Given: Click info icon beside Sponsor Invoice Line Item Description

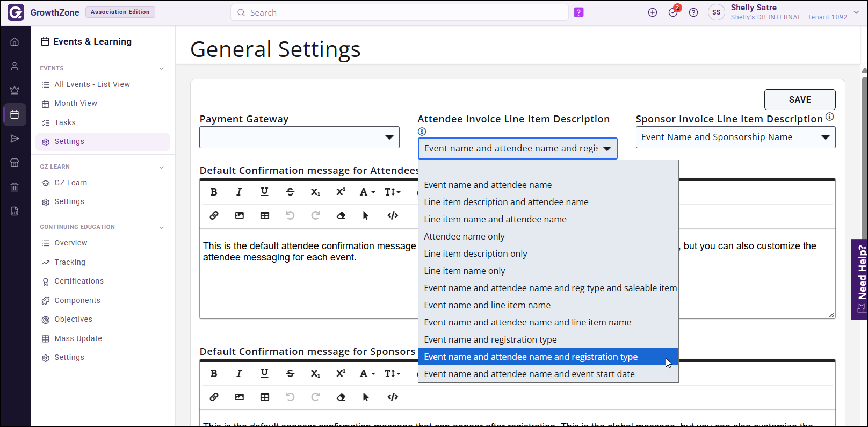Looking at the screenshot, I should click(830, 117).
